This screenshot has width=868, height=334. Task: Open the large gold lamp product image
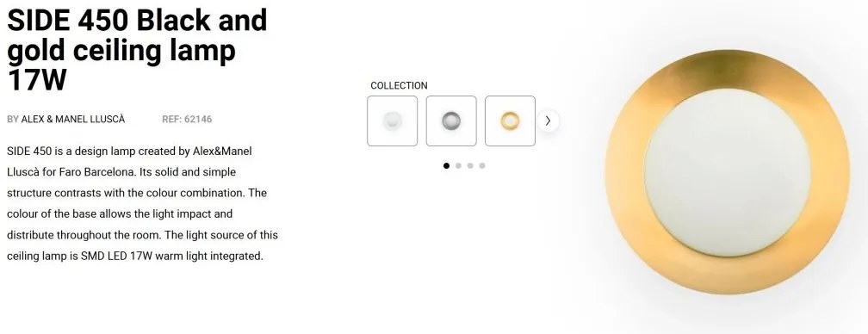click(727, 172)
